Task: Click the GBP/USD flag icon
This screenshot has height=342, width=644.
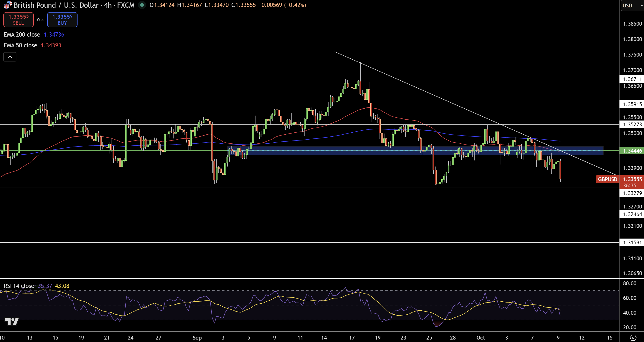Action: tap(7, 5)
